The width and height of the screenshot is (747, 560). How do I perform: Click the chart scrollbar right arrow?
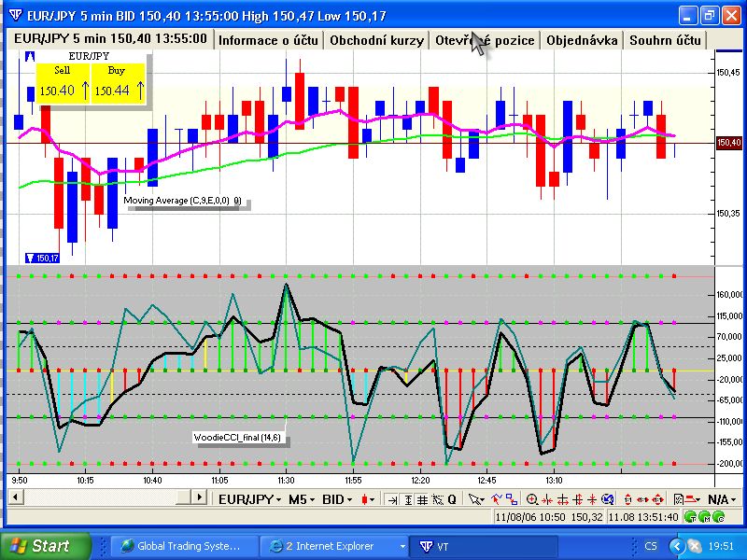(199, 497)
